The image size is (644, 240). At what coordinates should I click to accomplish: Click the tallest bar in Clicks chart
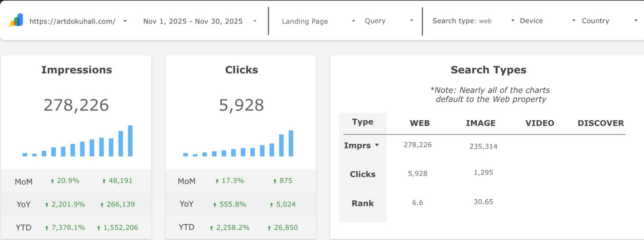coord(291,143)
